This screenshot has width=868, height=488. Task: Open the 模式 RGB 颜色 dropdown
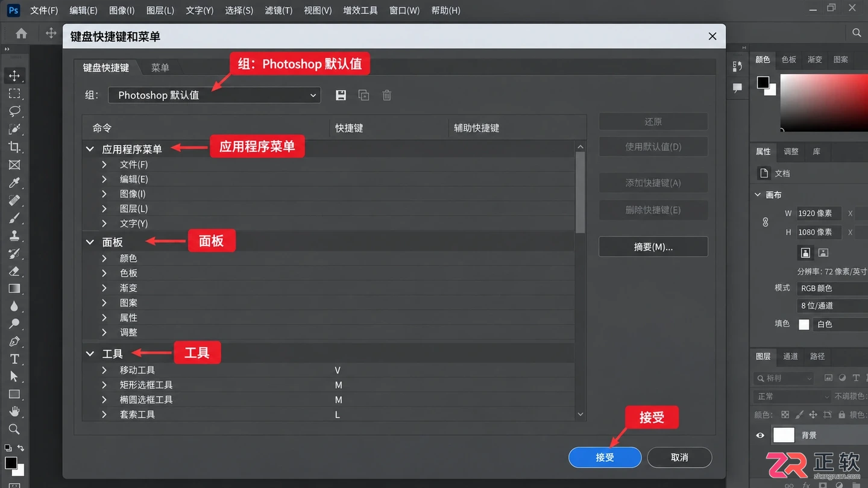click(832, 289)
